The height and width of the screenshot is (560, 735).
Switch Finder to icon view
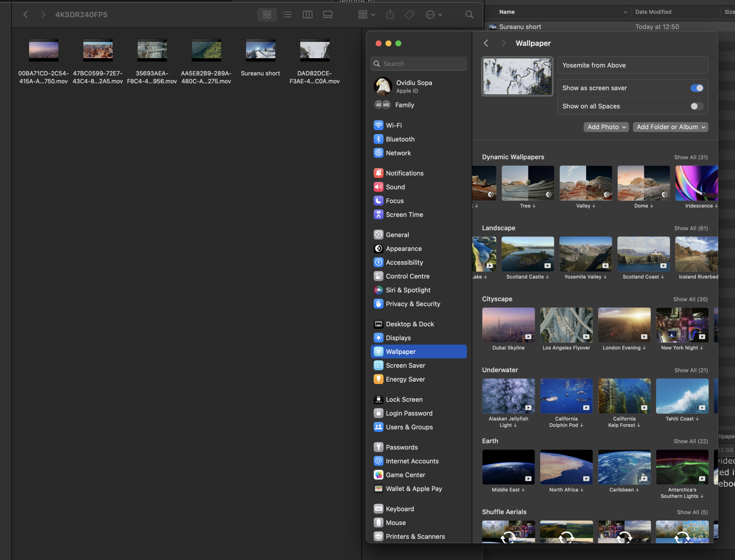pyautogui.click(x=267, y=15)
